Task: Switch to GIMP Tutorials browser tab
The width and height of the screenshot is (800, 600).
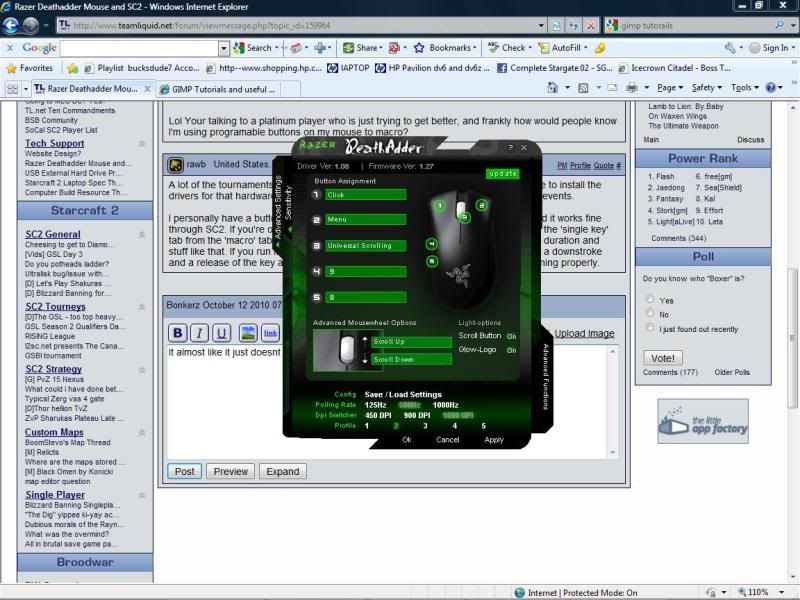Action: [x=218, y=89]
